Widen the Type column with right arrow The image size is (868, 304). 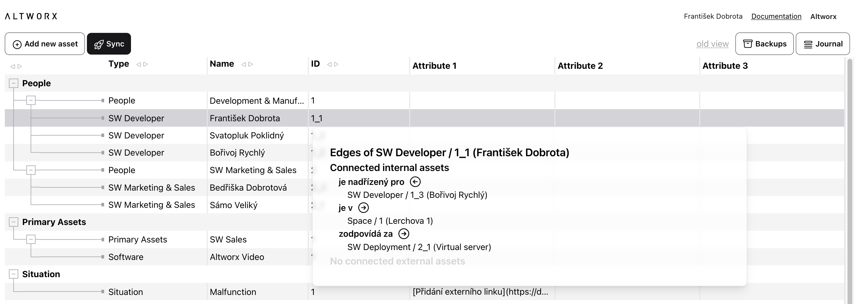pos(145,64)
